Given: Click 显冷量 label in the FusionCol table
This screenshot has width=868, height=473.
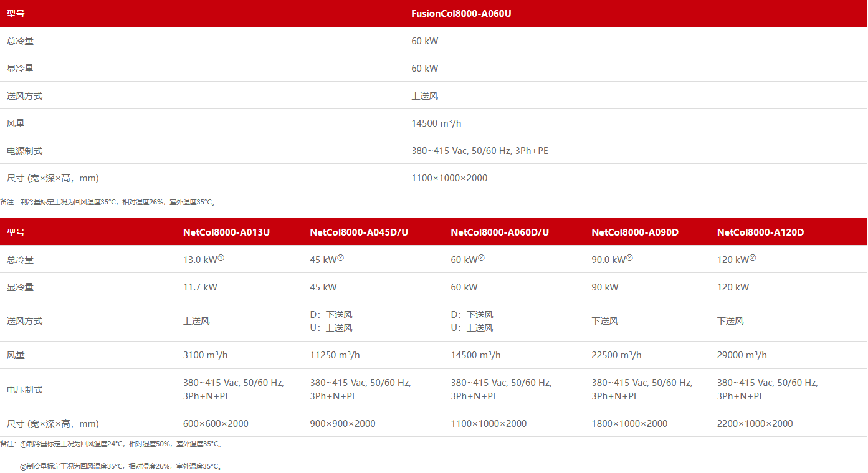Looking at the screenshot, I should tap(20, 69).
